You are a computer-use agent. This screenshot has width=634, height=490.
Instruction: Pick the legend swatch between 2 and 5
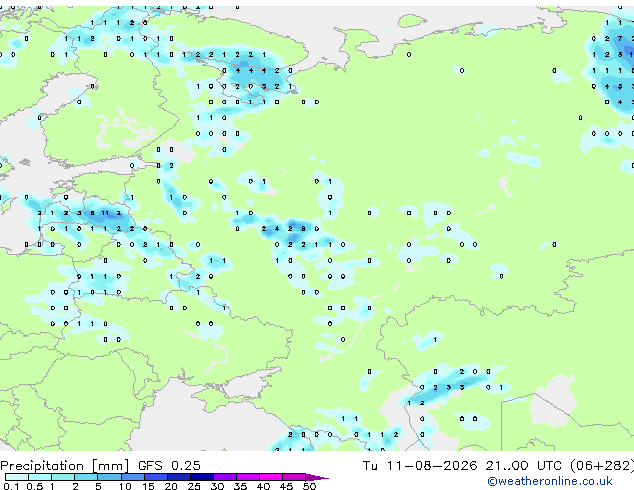coord(86,477)
